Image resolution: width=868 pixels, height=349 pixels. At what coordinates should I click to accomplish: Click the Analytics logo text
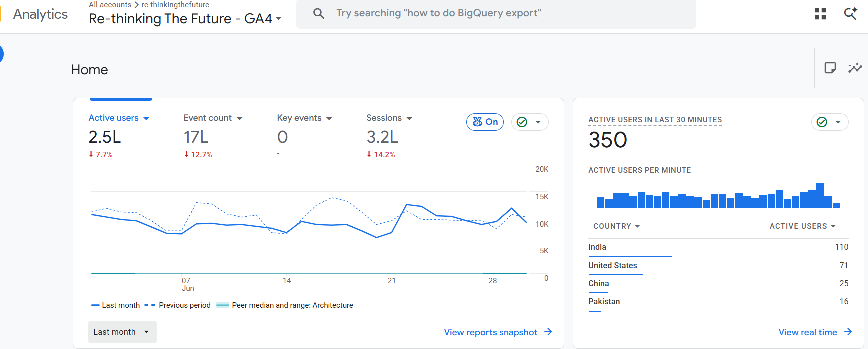40,14
